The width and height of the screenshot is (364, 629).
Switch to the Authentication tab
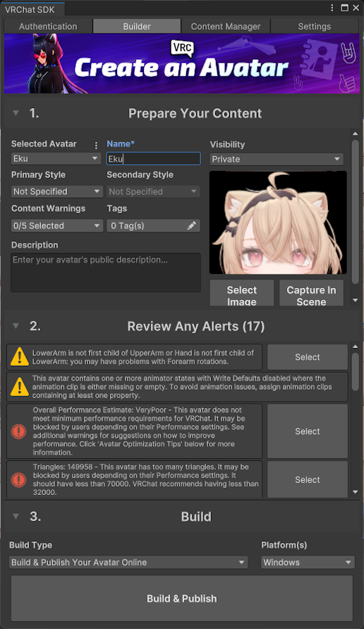48,27
